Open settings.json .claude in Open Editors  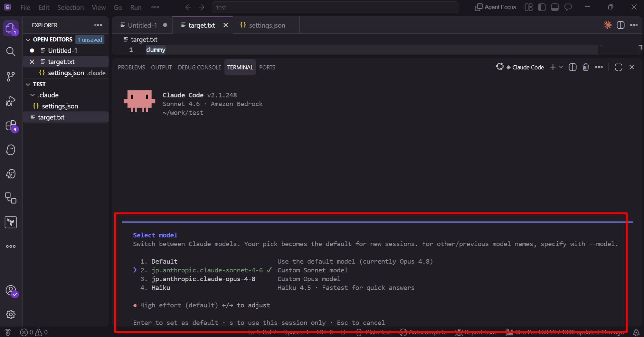(66, 73)
